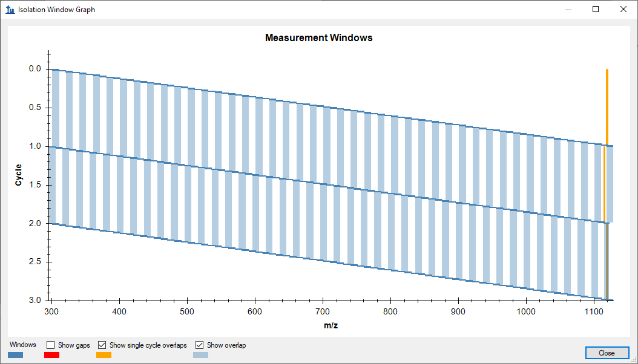
Task: Enable the Show gaps checkbox
Action: (x=51, y=345)
